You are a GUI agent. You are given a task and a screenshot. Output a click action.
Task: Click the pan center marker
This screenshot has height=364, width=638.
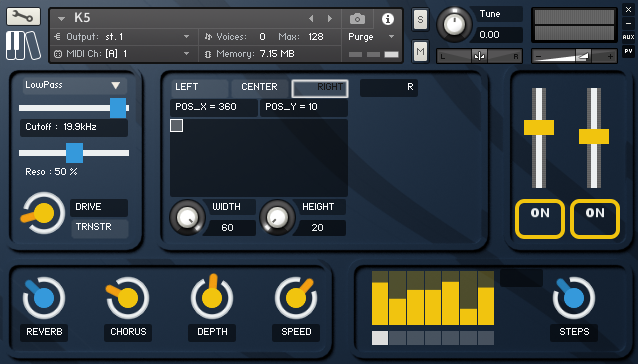tap(479, 56)
